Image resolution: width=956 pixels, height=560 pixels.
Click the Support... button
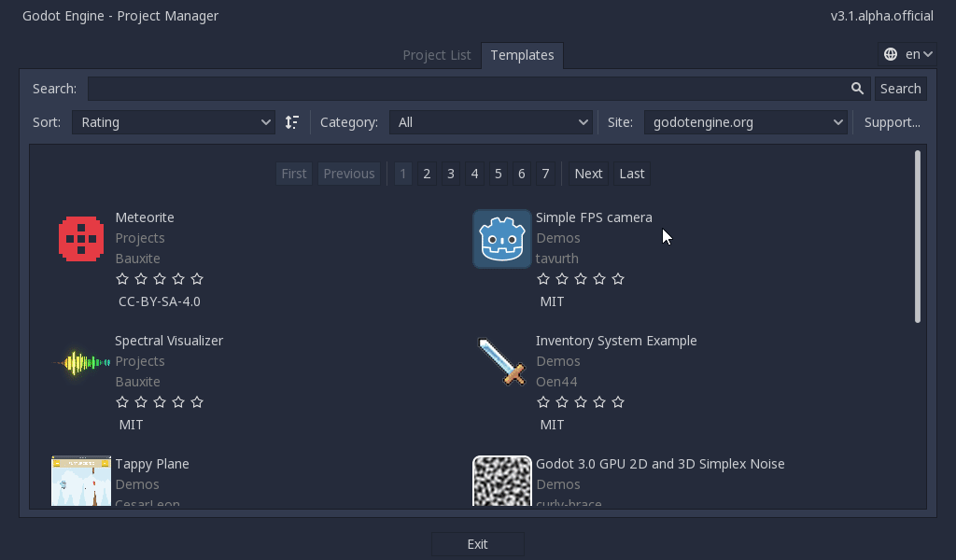[x=892, y=122]
